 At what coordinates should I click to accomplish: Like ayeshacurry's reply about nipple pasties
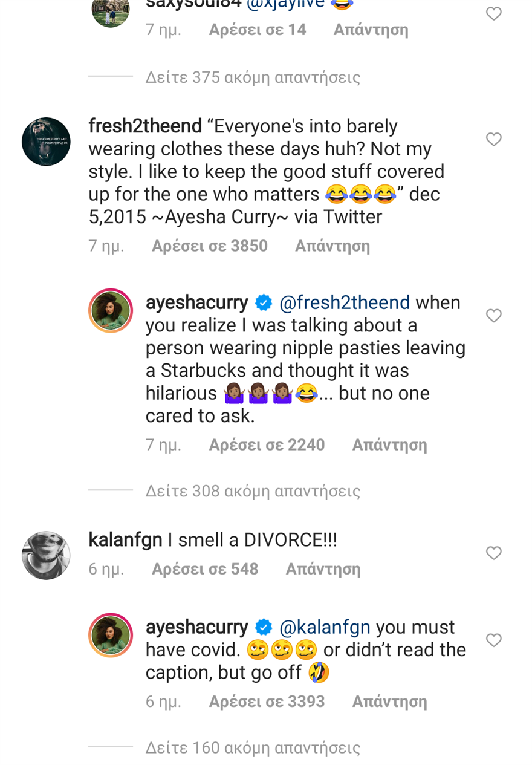[x=494, y=316]
